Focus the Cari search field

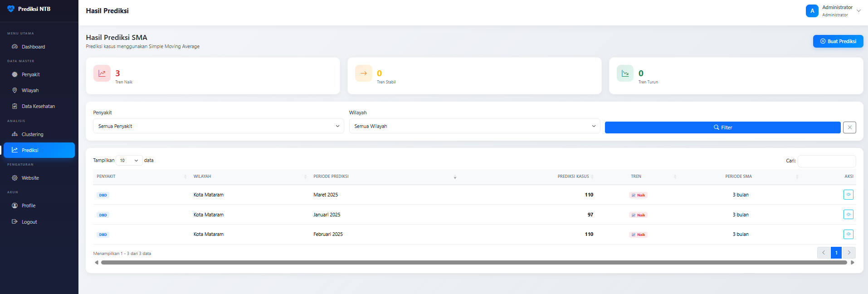pyautogui.click(x=827, y=161)
